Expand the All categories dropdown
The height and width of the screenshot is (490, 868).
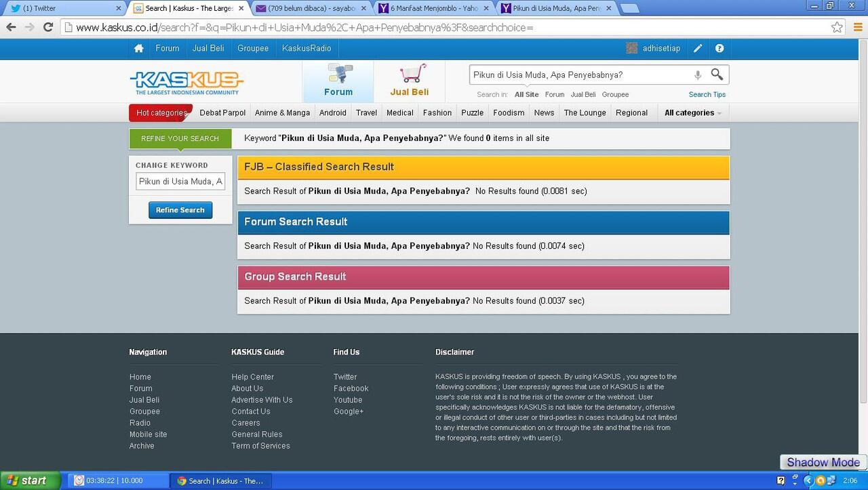(693, 113)
